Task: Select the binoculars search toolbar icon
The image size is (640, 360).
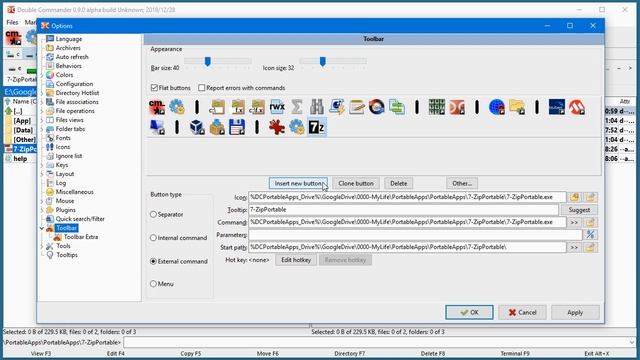Action: tap(317, 107)
